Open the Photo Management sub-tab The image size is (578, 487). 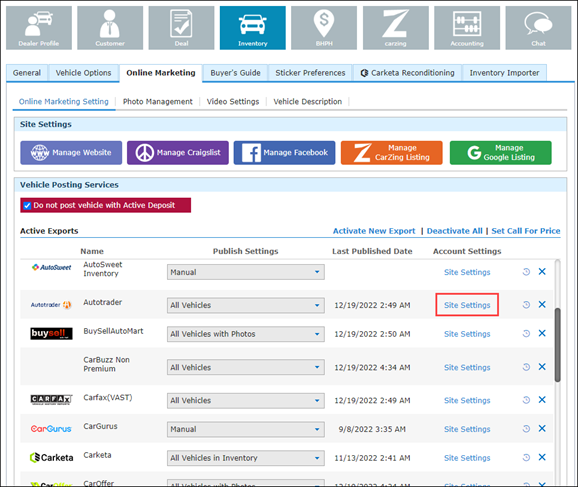[x=157, y=101]
